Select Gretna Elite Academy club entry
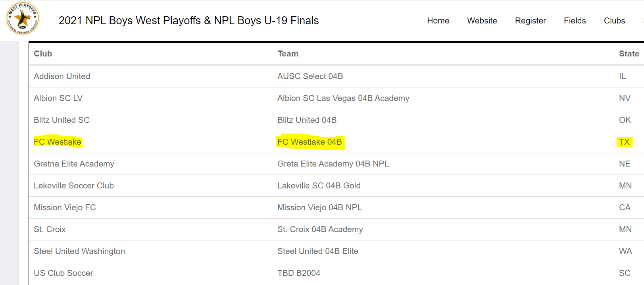Image resolution: width=644 pixels, height=285 pixels. pyautogui.click(x=74, y=164)
